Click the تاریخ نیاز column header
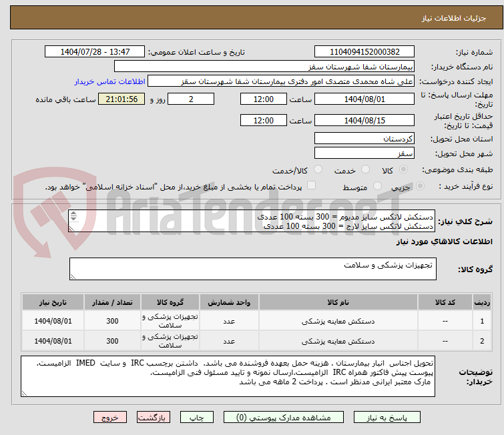The width and height of the screenshot is (504, 435). (x=53, y=302)
